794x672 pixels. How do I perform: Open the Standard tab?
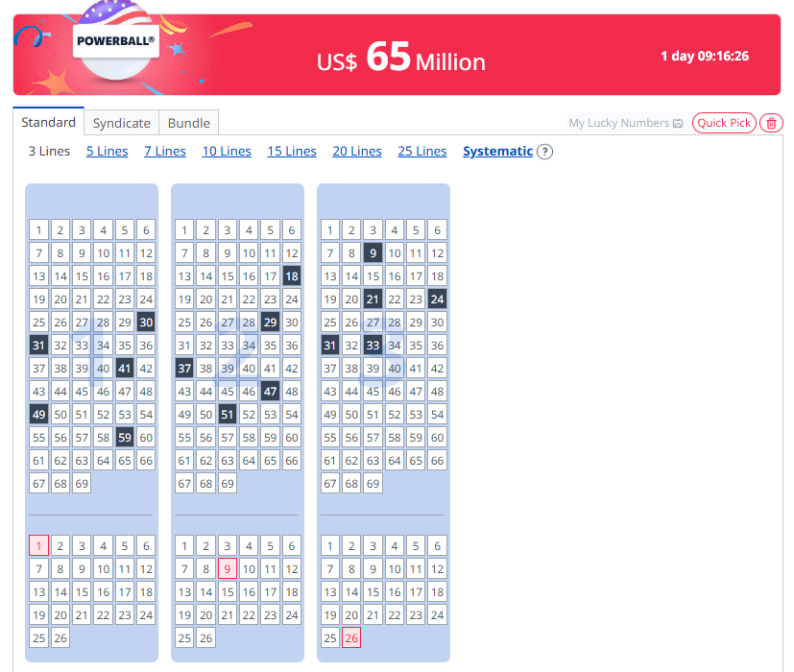(x=49, y=122)
